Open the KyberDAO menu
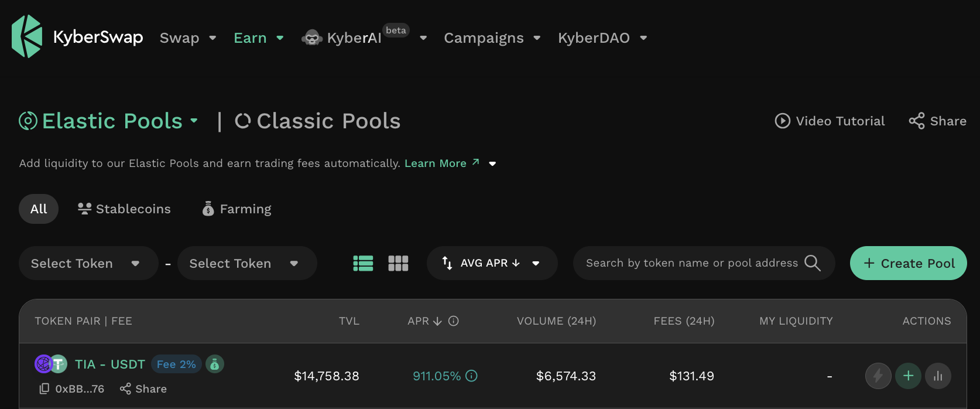The width and height of the screenshot is (980, 409). 602,38
